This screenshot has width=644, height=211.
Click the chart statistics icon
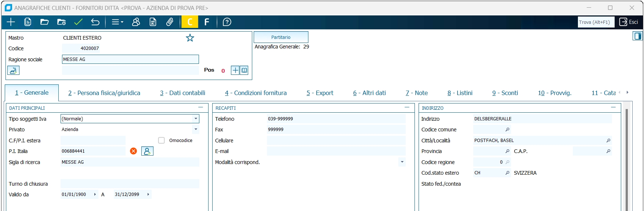(x=13, y=70)
